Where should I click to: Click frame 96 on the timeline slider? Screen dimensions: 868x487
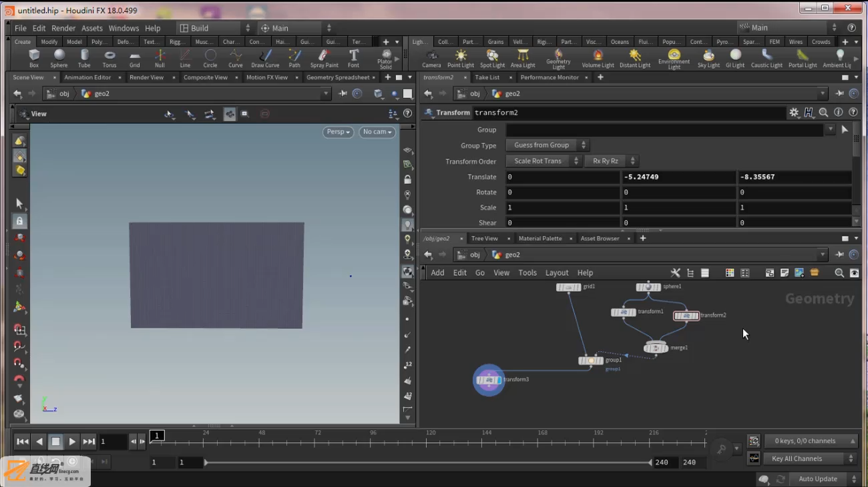pos(373,441)
